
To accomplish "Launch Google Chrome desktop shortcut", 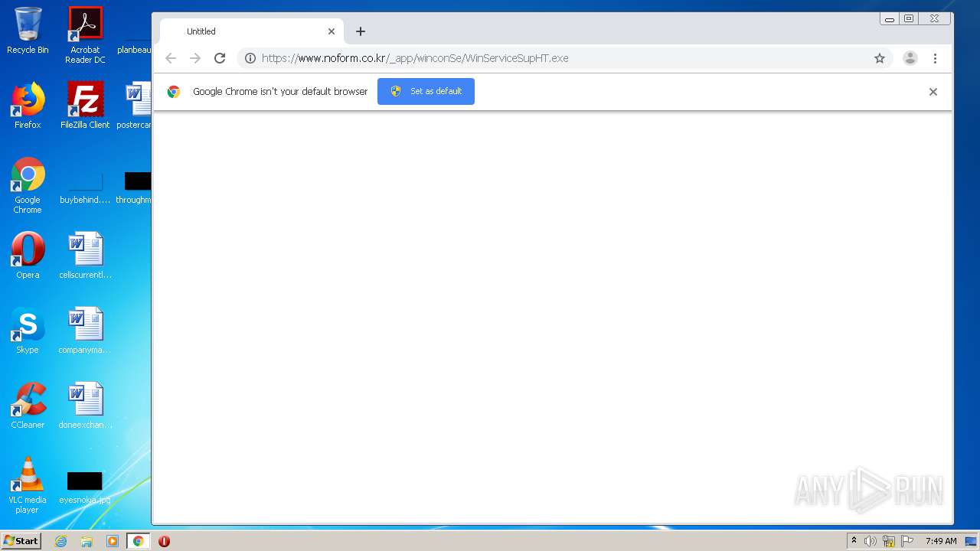I will pos(28,185).
